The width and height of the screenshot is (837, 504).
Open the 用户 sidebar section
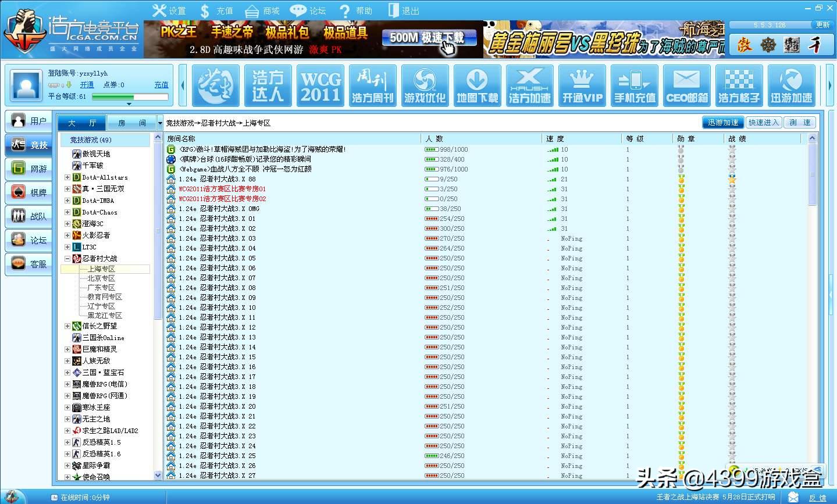[x=29, y=121]
